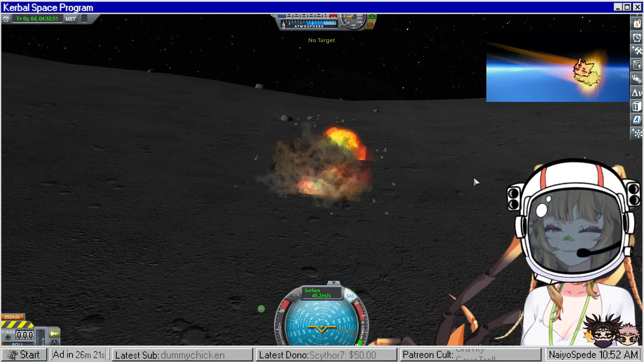Switch to staging mode green button
644x362 pixels.
point(54,334)
